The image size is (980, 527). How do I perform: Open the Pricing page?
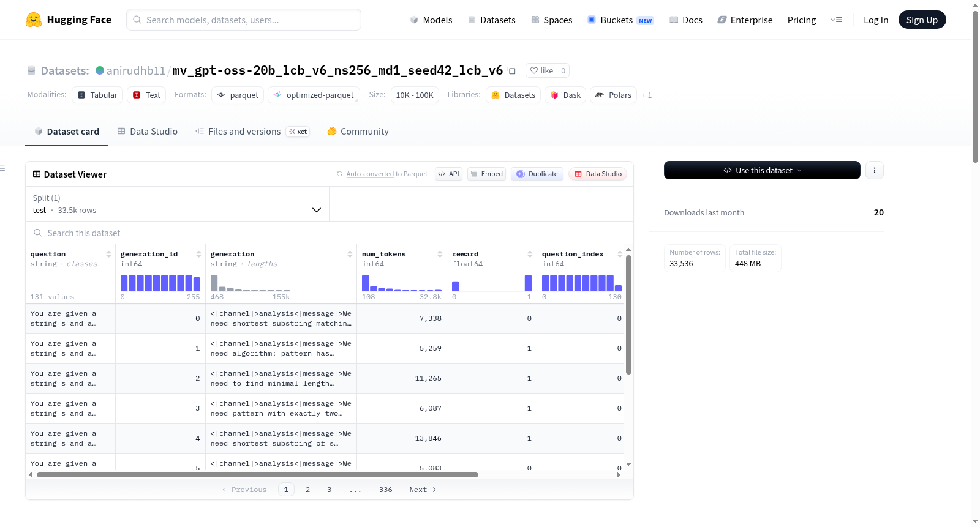[802, 20]
